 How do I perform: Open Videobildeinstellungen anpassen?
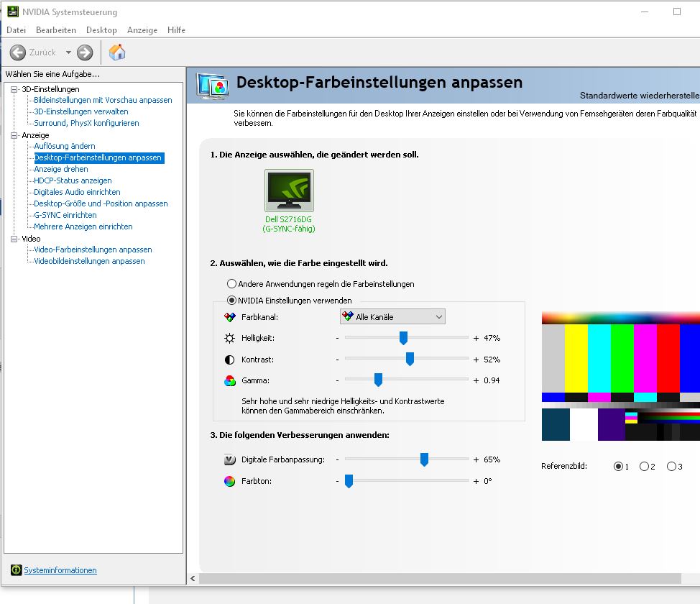(89, 261)
